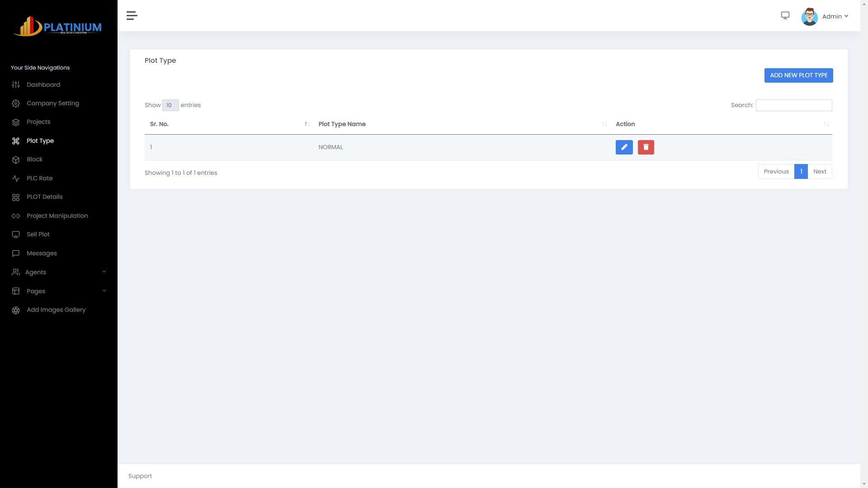Viewport: 868px width, 488px height.
Task: Click into the Search input field
Action: tap(793, 105)
